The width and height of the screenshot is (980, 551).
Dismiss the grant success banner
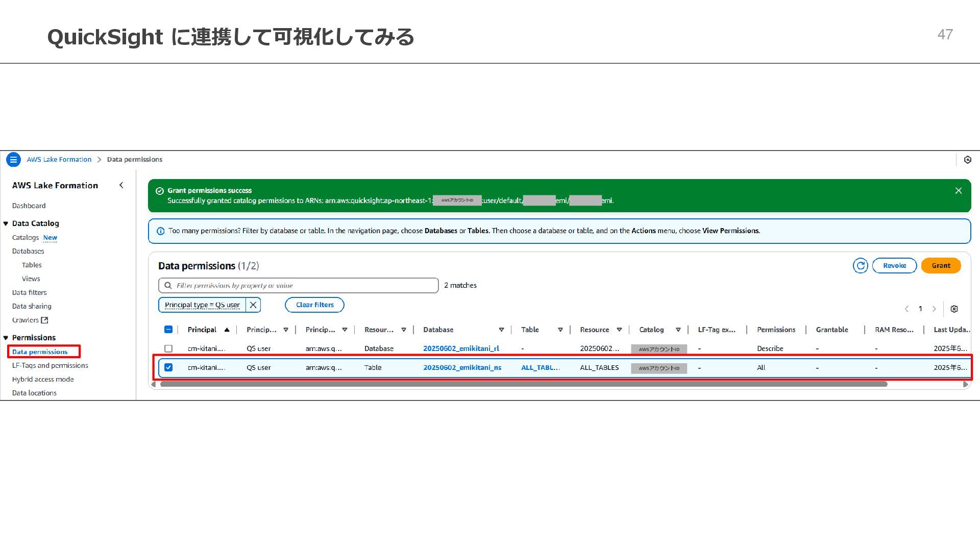click(958, 191)
